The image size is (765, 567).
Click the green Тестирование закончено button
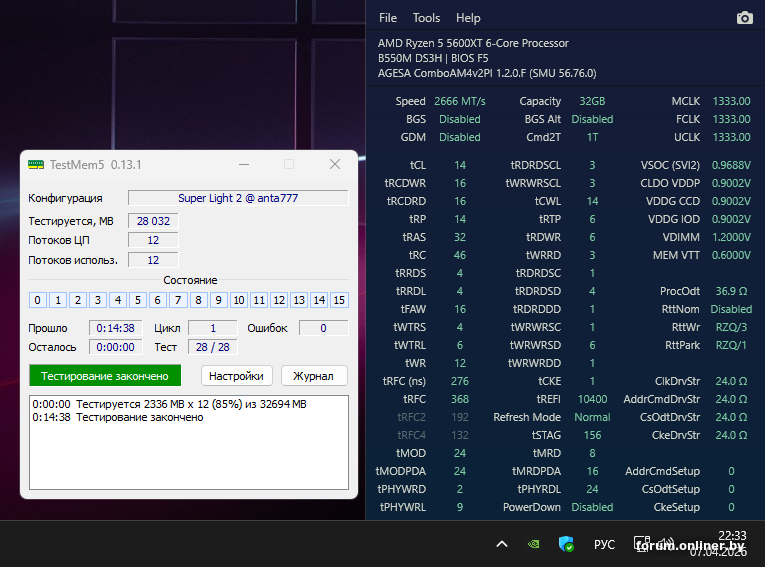point(105,376)
